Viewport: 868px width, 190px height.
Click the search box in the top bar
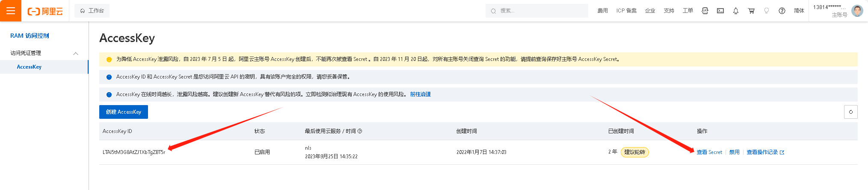coord(536,11)
